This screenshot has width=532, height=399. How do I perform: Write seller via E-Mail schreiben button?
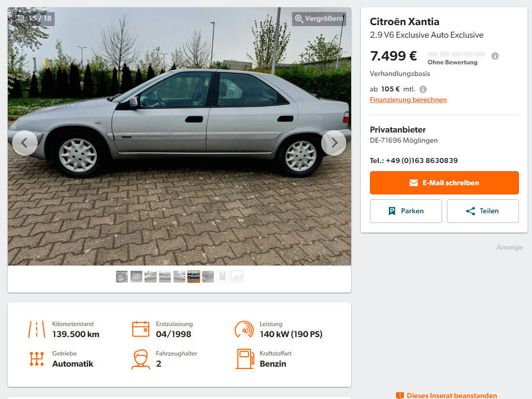pos(444,183)
